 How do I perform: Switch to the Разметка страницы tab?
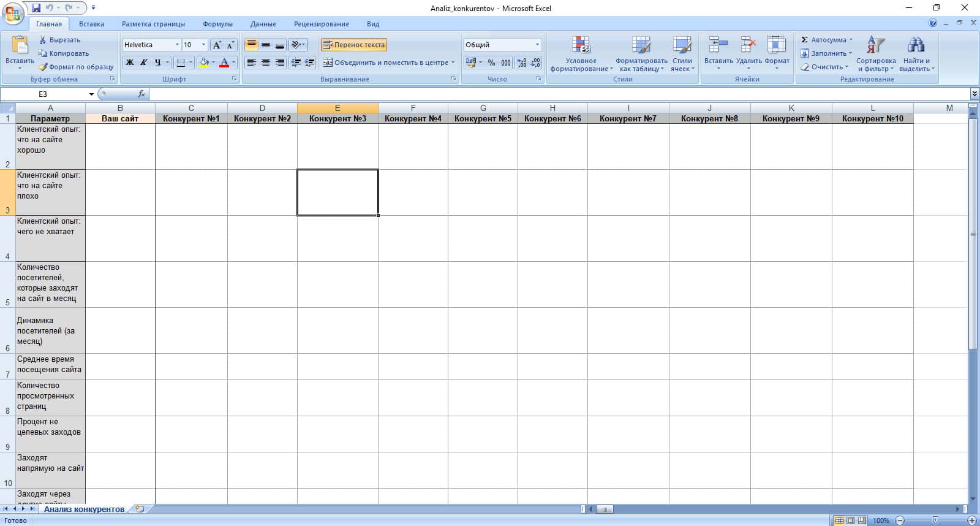[x=153, y=24]
